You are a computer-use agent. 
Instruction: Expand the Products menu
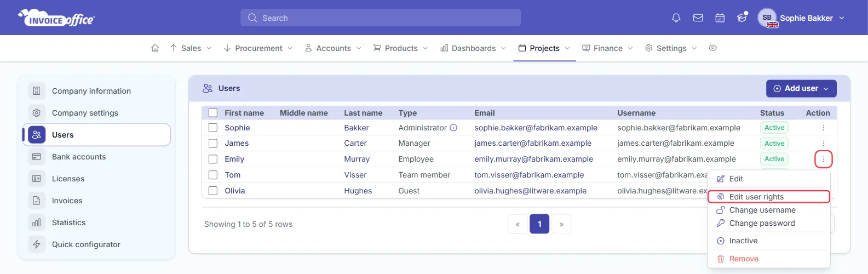click(x=401, y=48)
